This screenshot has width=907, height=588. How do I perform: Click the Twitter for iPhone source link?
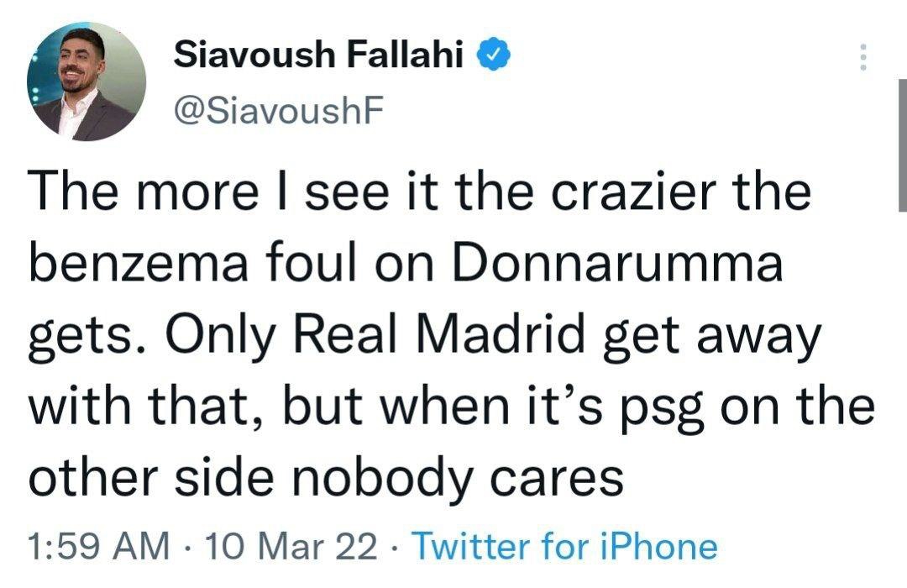(567, 547)
